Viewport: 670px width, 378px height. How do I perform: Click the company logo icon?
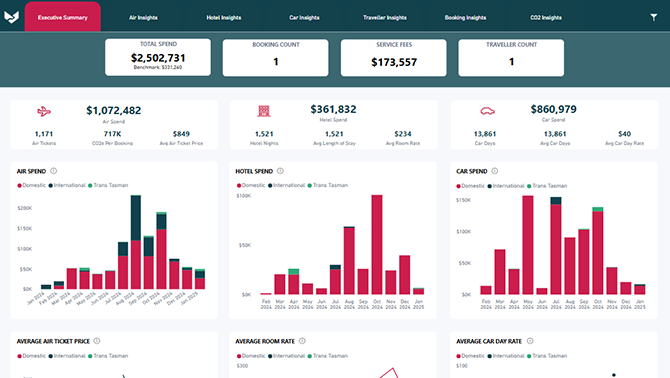point(12,17)
